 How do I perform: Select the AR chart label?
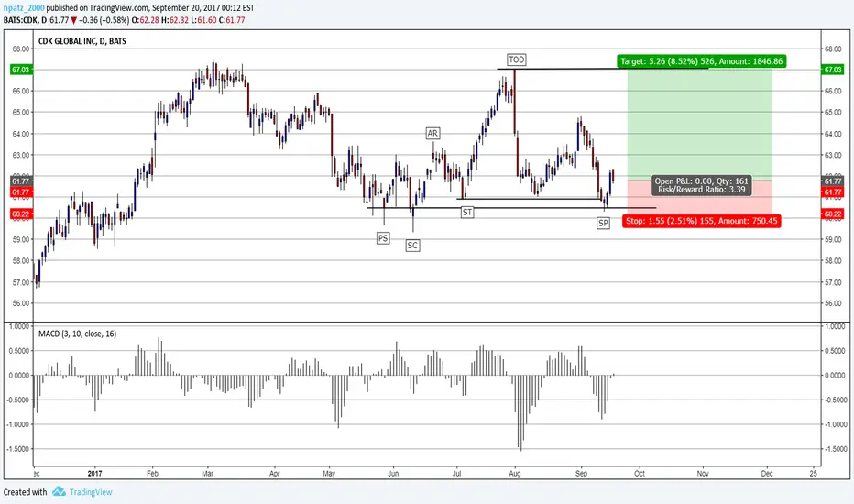[x=432, y=133]
